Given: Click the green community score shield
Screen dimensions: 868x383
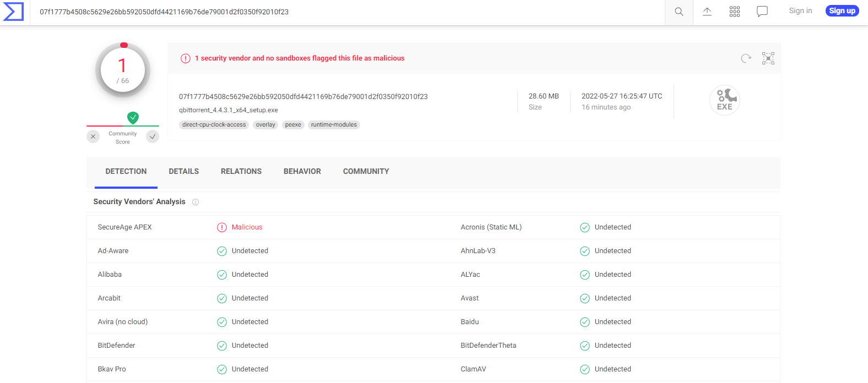Looking at the screenshot, I should (133, 118).
